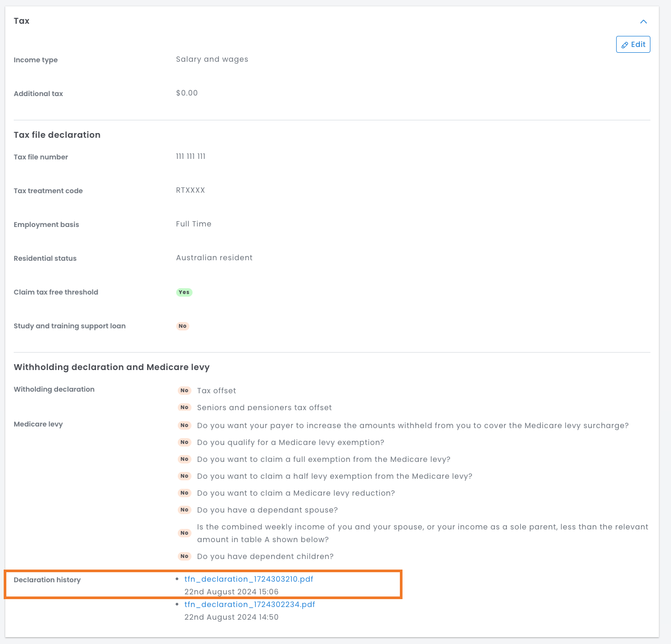Click the Yes badge for tax free threshold

(x=184, y=292)
